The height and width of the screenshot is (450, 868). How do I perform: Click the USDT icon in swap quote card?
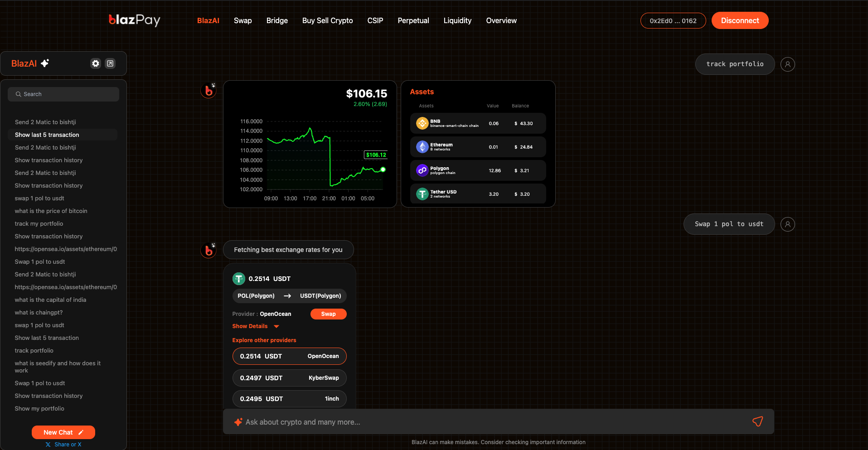(239, 279)
